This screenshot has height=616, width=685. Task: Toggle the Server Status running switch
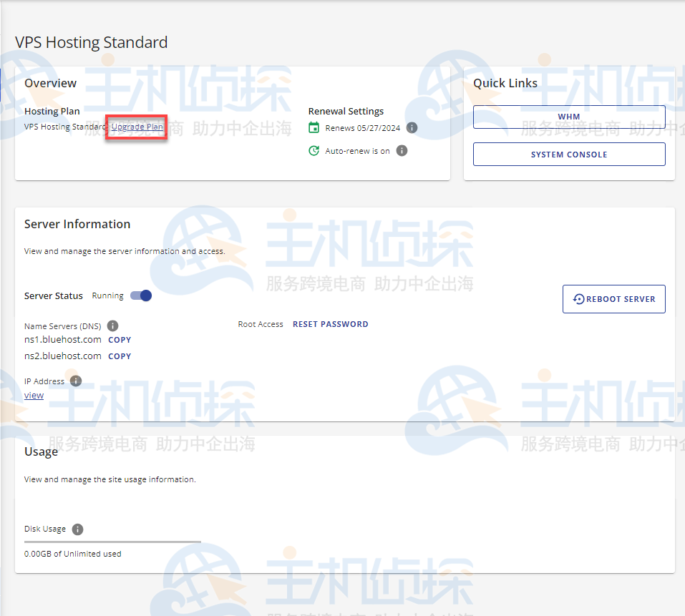[x=141, y=295]
